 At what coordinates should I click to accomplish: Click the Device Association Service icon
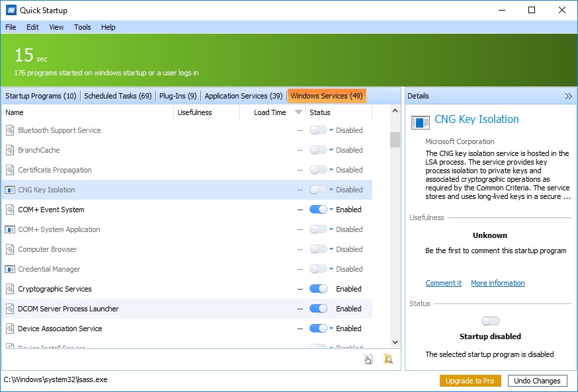pos(10,329)
